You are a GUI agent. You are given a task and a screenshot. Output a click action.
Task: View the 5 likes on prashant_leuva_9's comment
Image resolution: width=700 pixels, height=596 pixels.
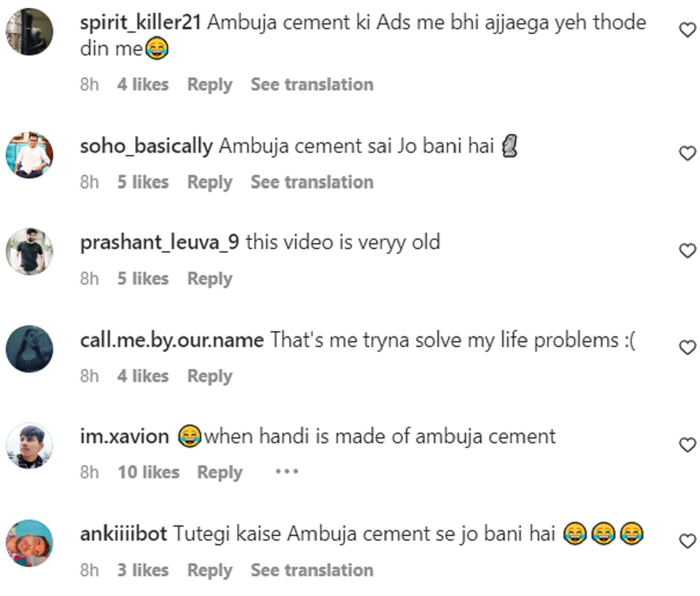(x=142, y=279)
